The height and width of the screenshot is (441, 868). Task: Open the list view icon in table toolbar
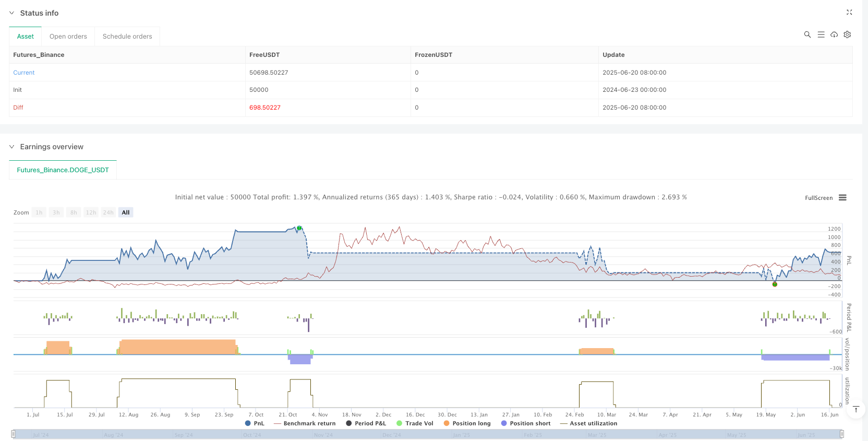click(x=821, y=34)
